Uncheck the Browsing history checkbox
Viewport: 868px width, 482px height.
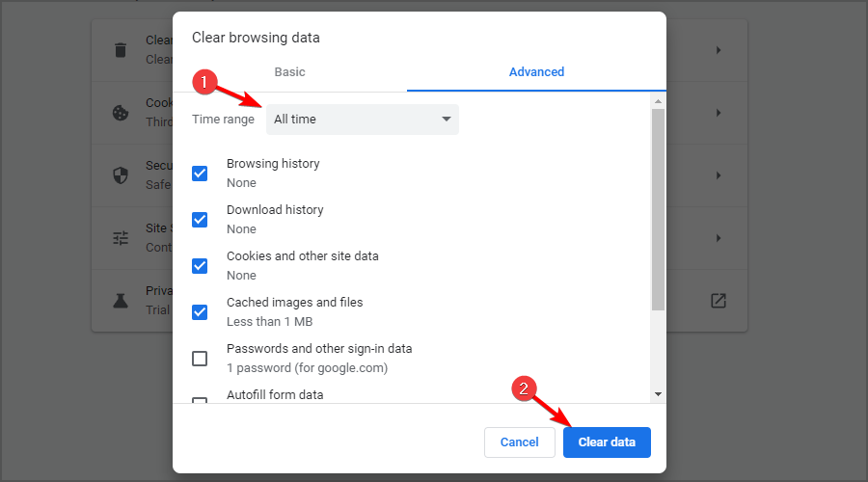tap(200, 174)
